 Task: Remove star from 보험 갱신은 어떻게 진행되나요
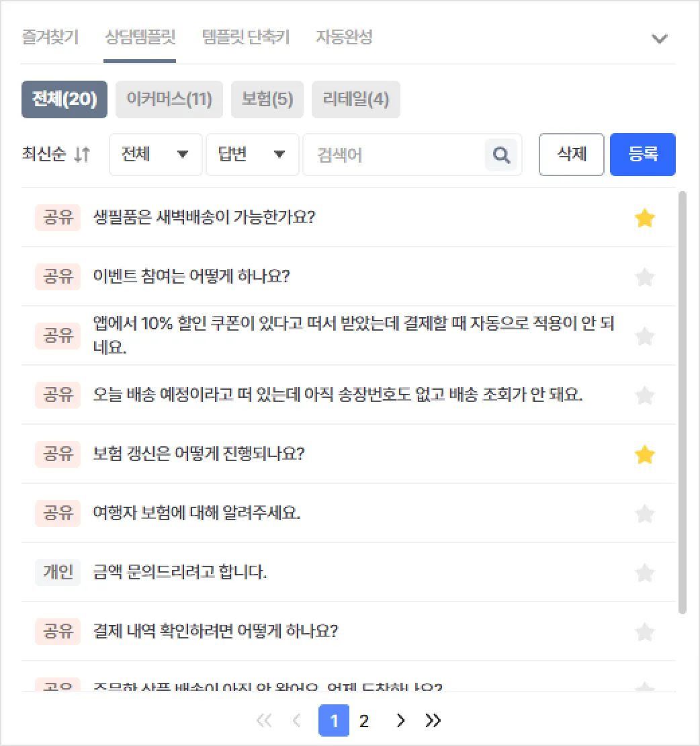coord(644,455)
